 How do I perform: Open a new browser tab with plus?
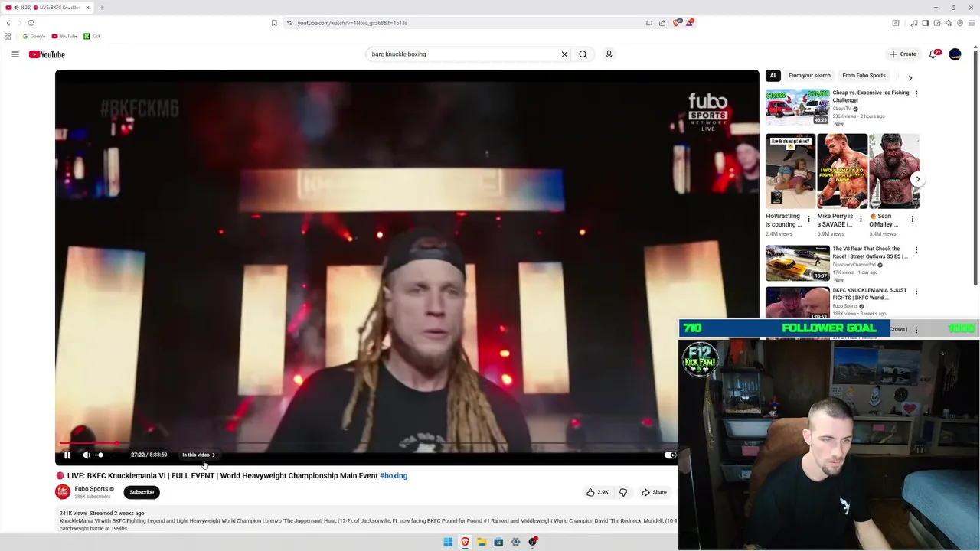tap(101, 8)
